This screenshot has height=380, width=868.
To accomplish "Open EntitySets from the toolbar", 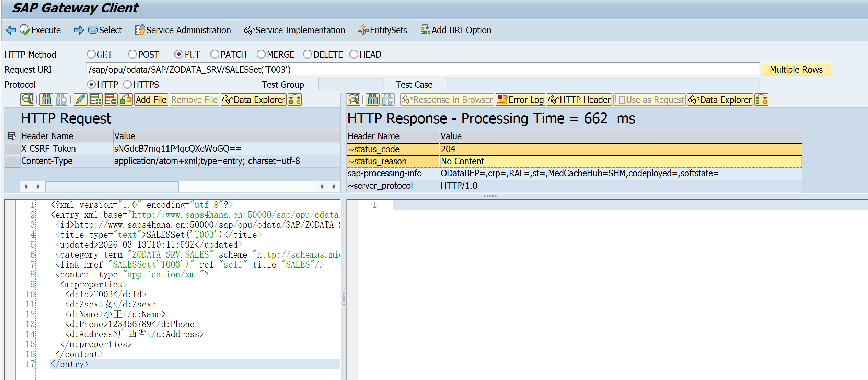I will (x=383, y=30).
